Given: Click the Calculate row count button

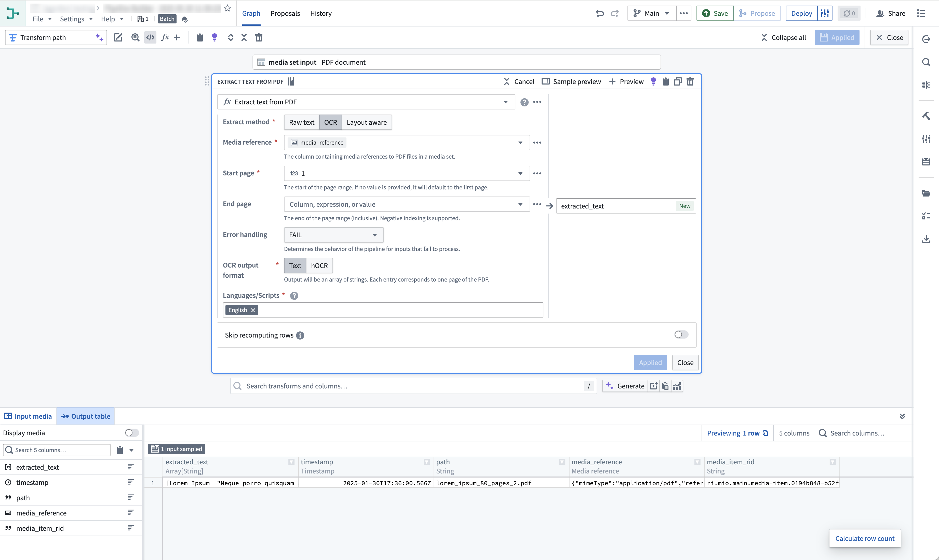Looking at the screenshot, I should pos(865,538).
